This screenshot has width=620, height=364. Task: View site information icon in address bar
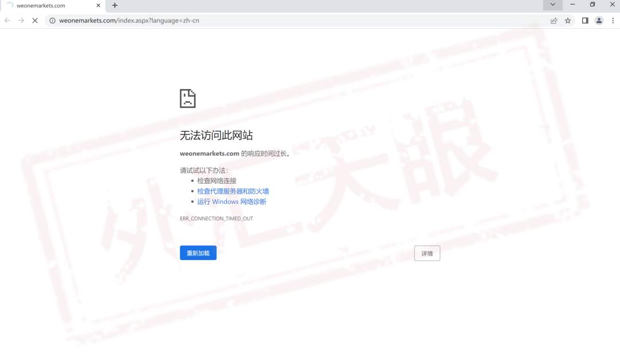pyautogui.click(x=52, y=21)
